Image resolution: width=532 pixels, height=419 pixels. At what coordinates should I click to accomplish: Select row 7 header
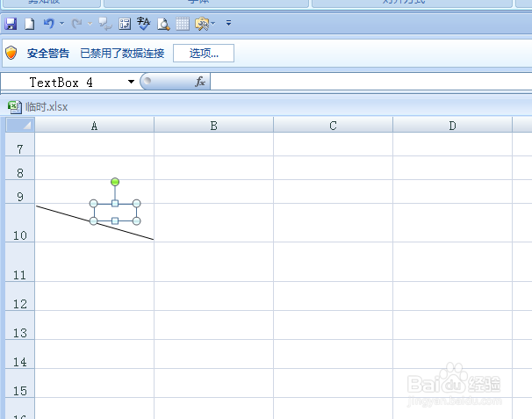tap(20, 144)
